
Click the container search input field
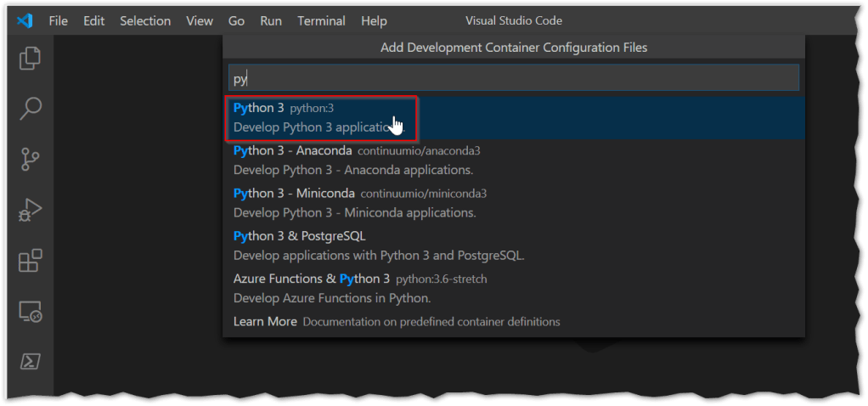tap(513, 79)
